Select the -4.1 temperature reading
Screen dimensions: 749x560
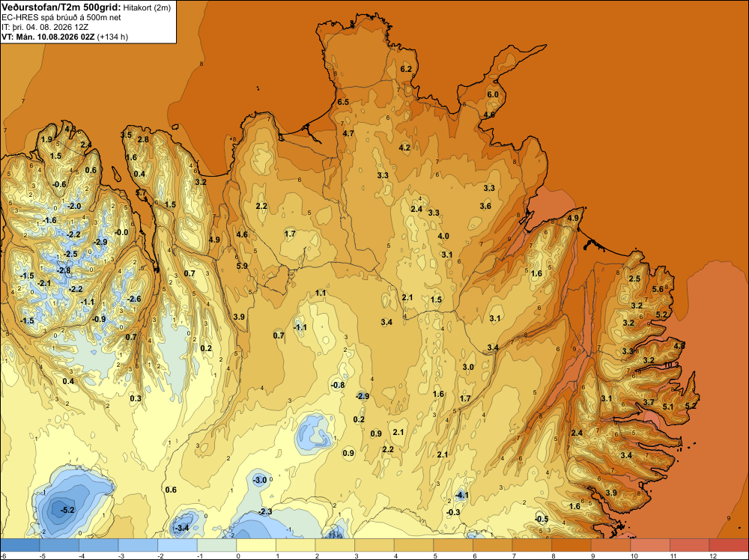461,495
